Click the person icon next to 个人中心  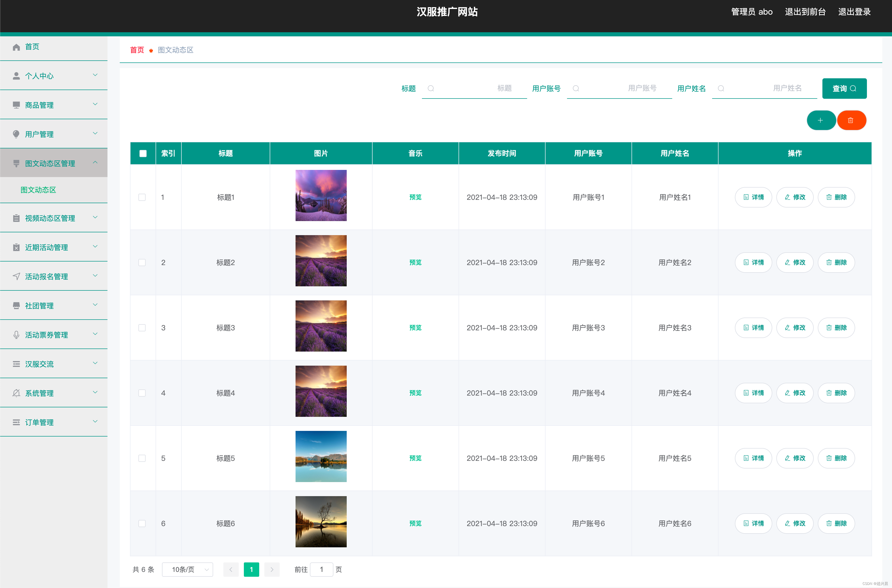(x=16, y=76)
